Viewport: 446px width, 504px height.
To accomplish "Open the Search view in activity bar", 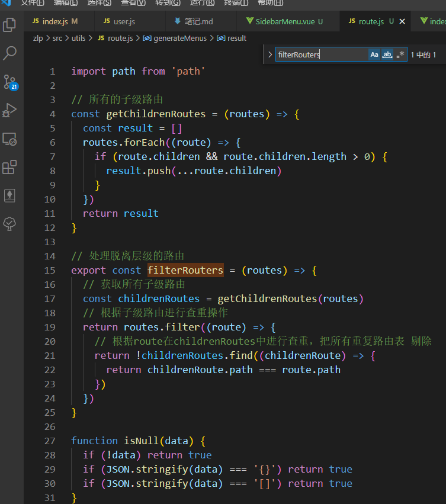I will 9,53.
